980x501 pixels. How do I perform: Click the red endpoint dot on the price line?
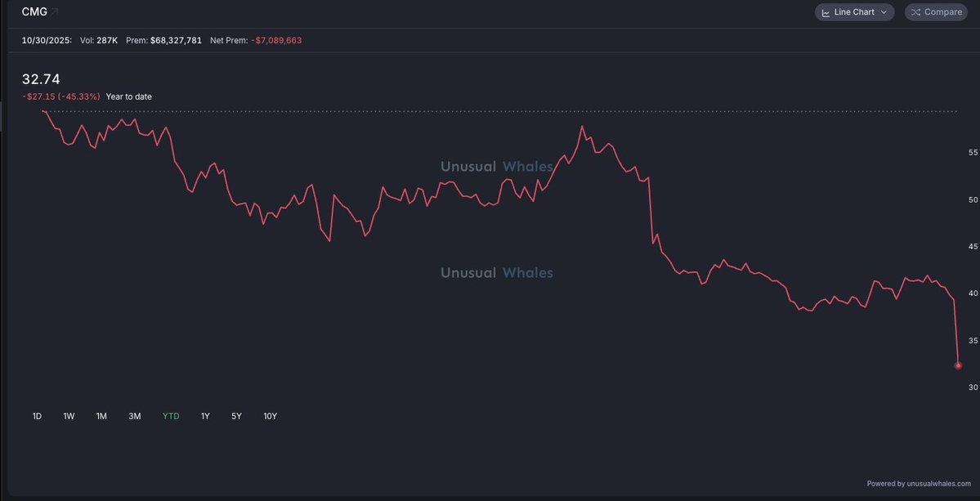[x=958, y=365]
